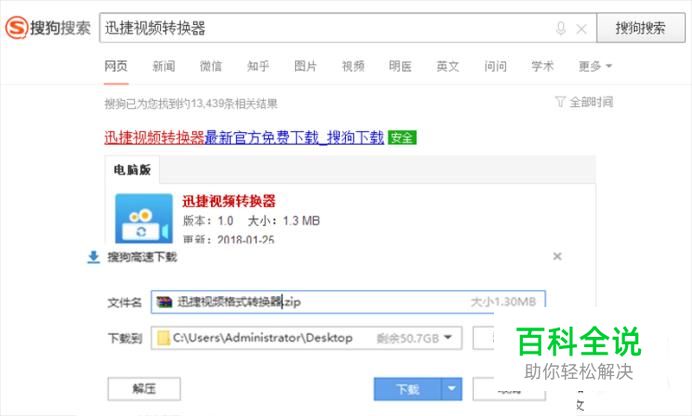Click the zip archive icon in filename field
The width and height of the screenshot is (692, 416).
164,302
